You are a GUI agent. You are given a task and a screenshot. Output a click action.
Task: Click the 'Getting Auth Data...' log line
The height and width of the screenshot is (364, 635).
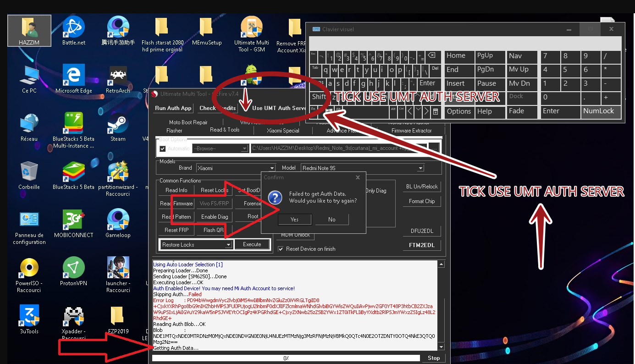(x=176, y=348)
